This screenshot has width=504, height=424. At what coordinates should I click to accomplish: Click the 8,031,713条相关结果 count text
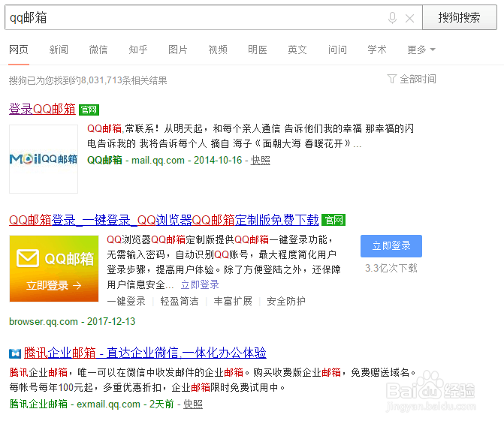[124, 80]
